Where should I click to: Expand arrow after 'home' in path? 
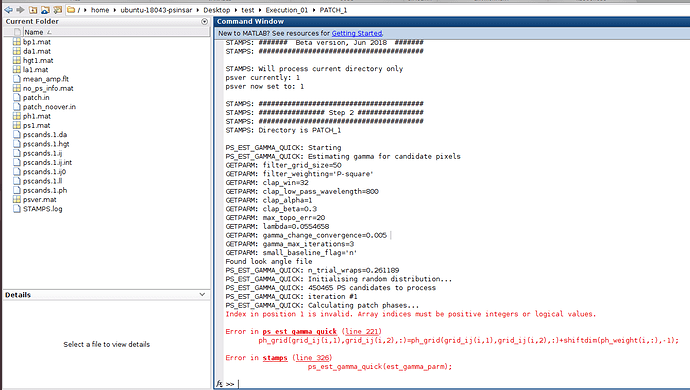coord(115,10)
